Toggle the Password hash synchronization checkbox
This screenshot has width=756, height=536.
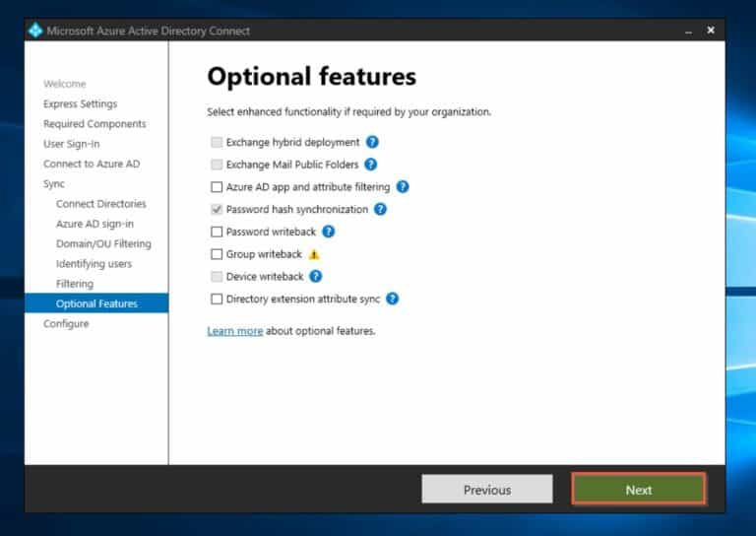217,210
